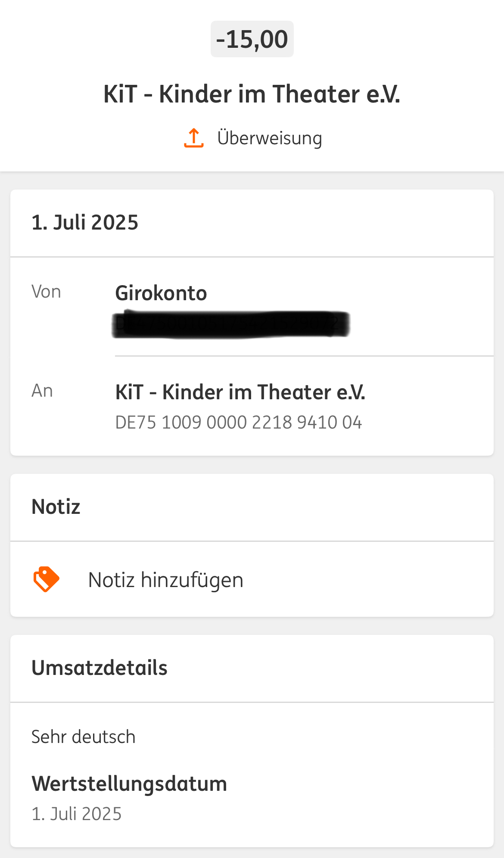Viewport: 504px width, 858px height.
Task: Click the An label
Action: 42,391
